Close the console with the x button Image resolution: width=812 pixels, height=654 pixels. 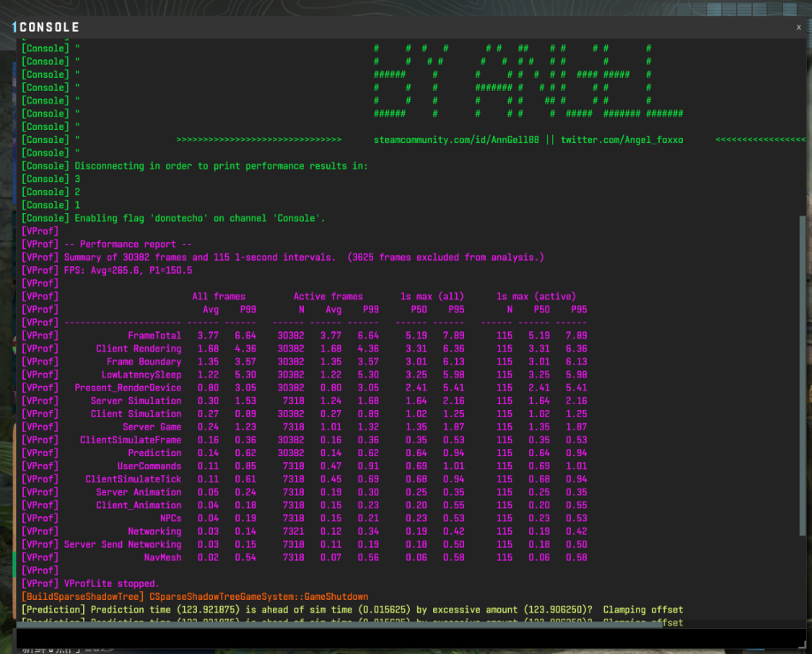(x=798, y=27)
